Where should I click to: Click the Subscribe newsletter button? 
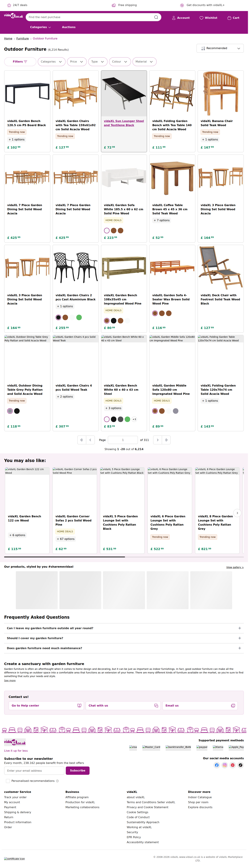point(77,771)
